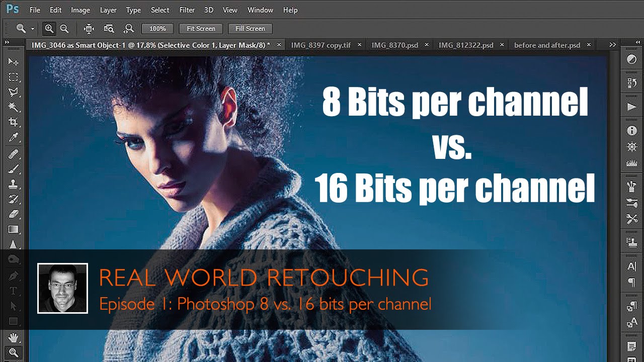Open the Paragraph Styles panel icon
The height and width of the screenshot is (362, 644).
(631, 306)
